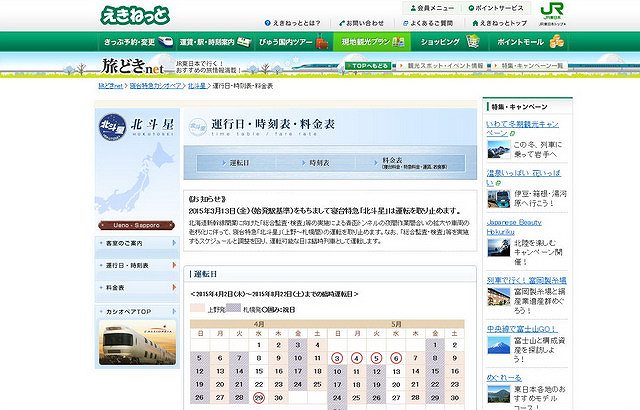Viewport: 640px width, 410px height.
Task: Open きっぷ予約・変更 with shinkansen icon
Action: pyautogui.click(x=138, y=42)
